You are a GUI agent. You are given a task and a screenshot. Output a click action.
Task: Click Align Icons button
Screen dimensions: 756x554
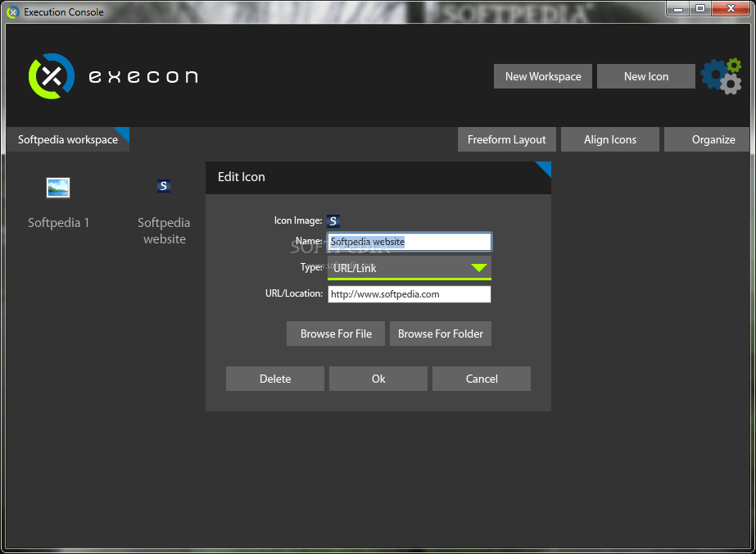coord(610,140)
